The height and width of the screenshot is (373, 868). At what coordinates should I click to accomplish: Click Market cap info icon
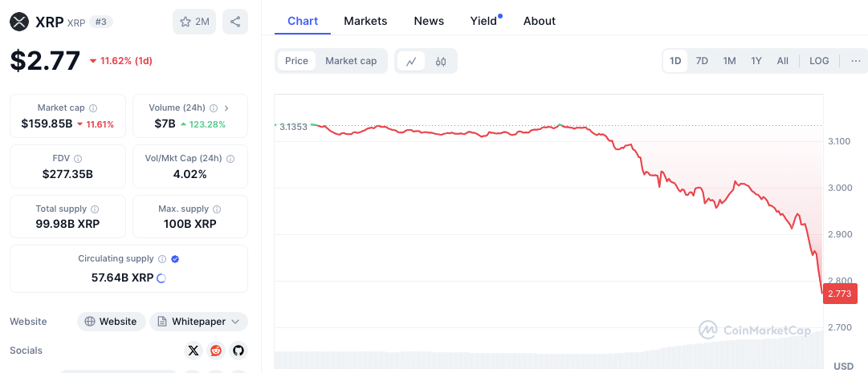pos(93,107)
